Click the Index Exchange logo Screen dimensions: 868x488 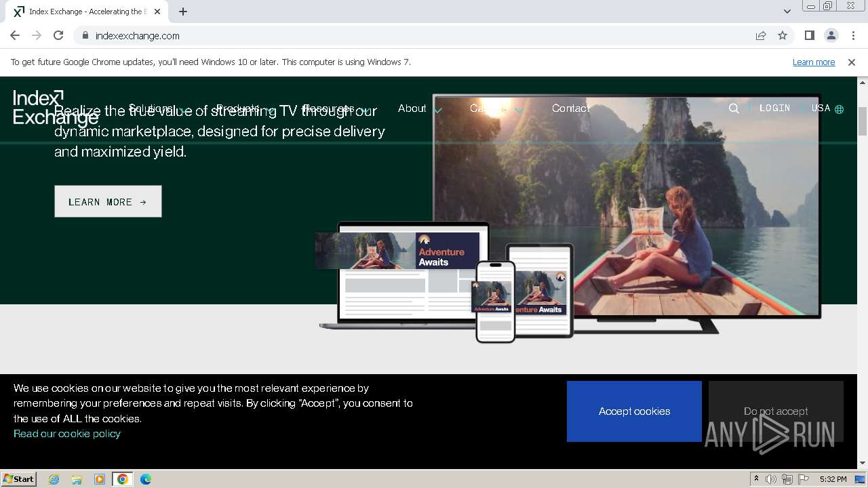56,108
